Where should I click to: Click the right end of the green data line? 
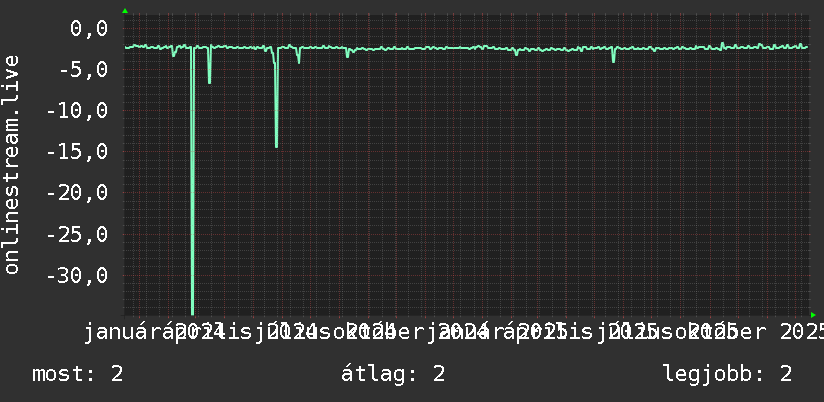(x=807, y=47)
